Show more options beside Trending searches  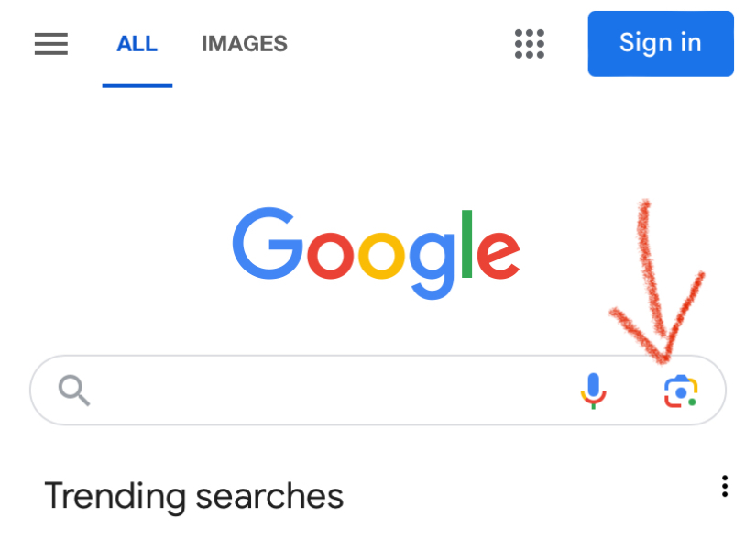[x=724, y=486]
